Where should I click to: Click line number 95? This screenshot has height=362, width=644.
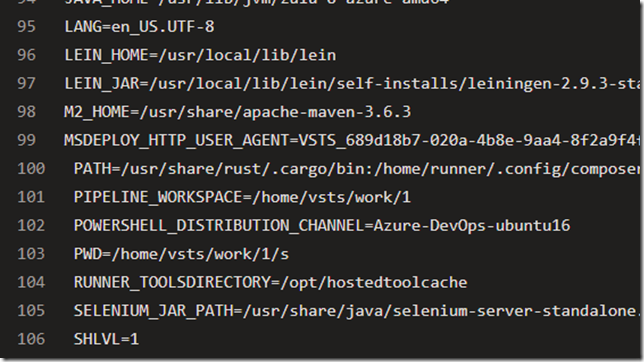27,27
